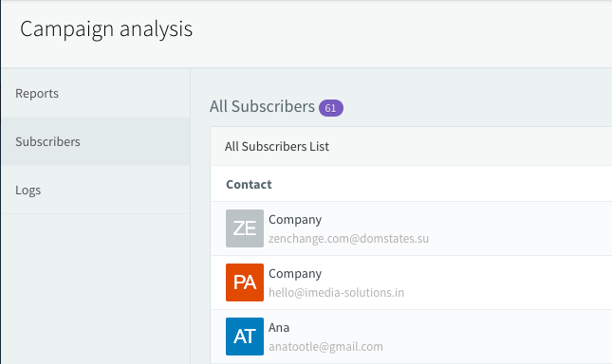The width and height of the screenshot is (612, 364).
Task: Click the purple 61 subscriber count badge
Action: coord(331,108)
